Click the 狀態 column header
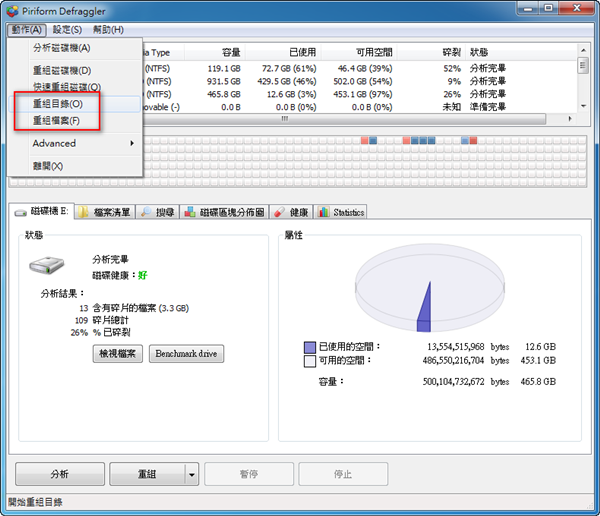Screen dimensions: 600x516 521,52
